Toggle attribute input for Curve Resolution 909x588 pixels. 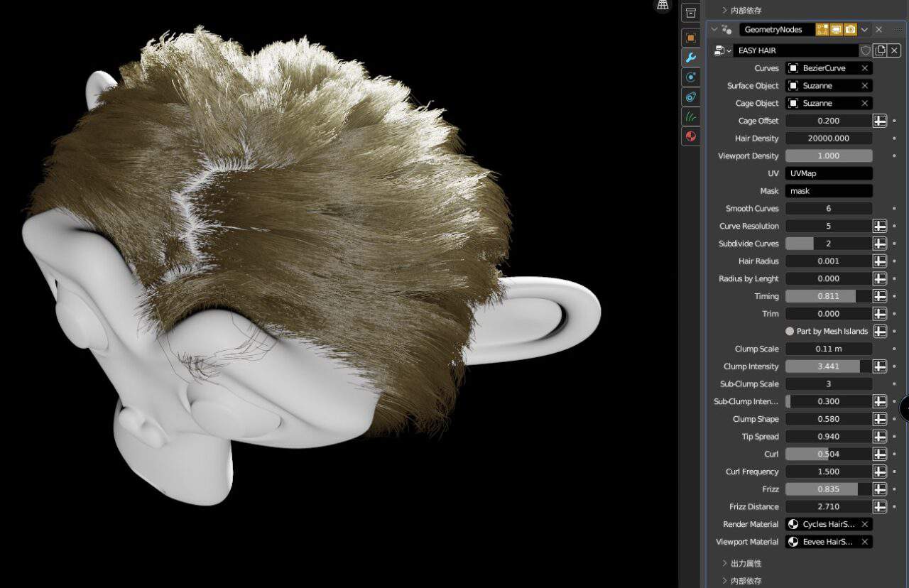coord(880,226)
